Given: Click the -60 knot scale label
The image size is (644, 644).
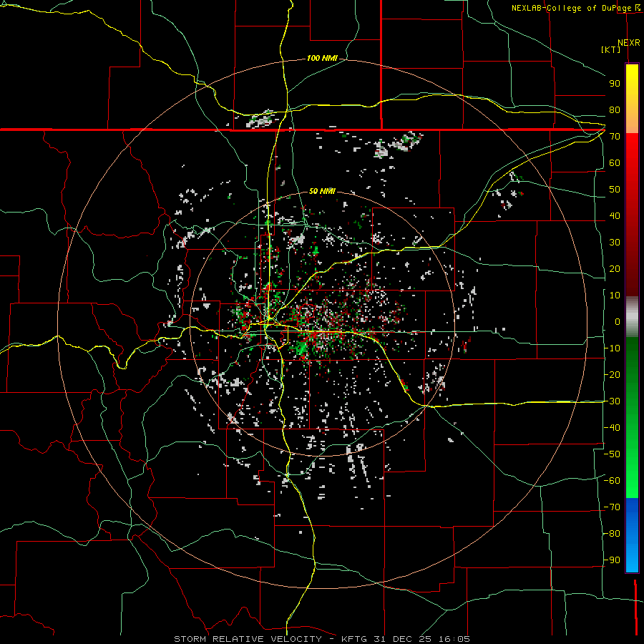Looking at the screenshot, I should pos(612,481).
